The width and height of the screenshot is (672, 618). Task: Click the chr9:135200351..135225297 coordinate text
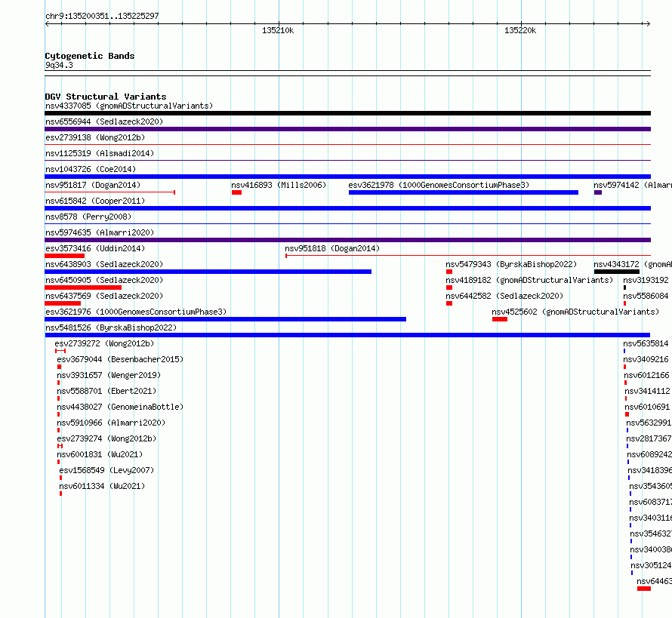click(x=102, y=16)
